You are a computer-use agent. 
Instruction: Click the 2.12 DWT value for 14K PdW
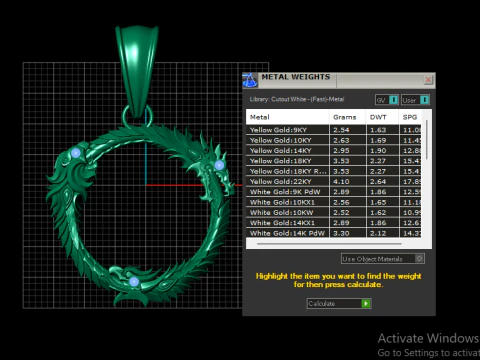coord(378,233)
